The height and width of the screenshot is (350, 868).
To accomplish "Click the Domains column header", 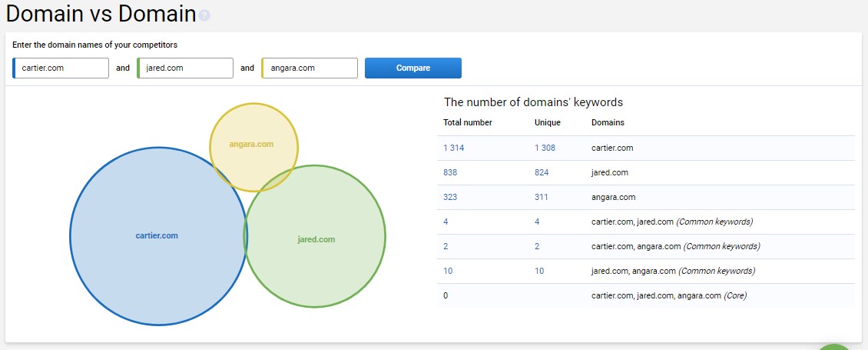I will click(x=608, y=122).
